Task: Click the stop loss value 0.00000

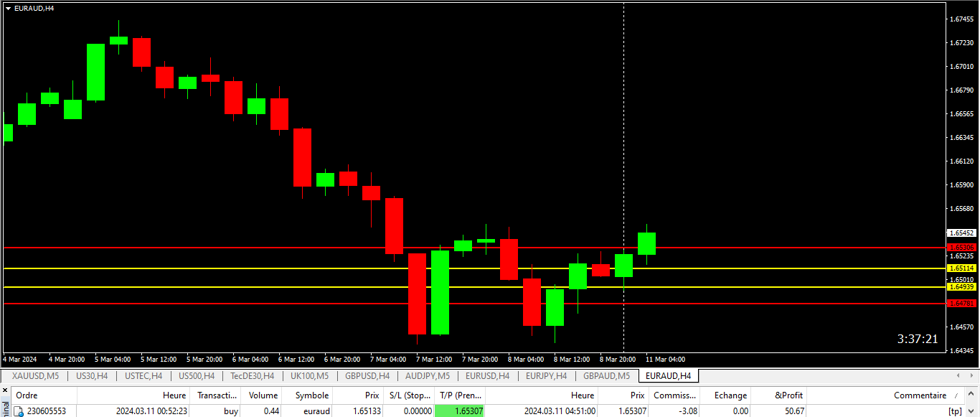Action: [x=418, y=411]
